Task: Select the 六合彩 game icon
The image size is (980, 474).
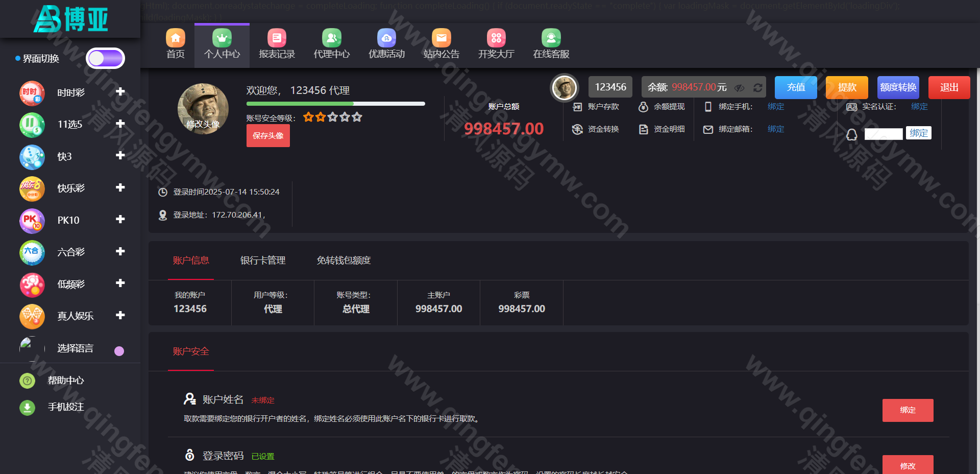Action: point(32,252)
